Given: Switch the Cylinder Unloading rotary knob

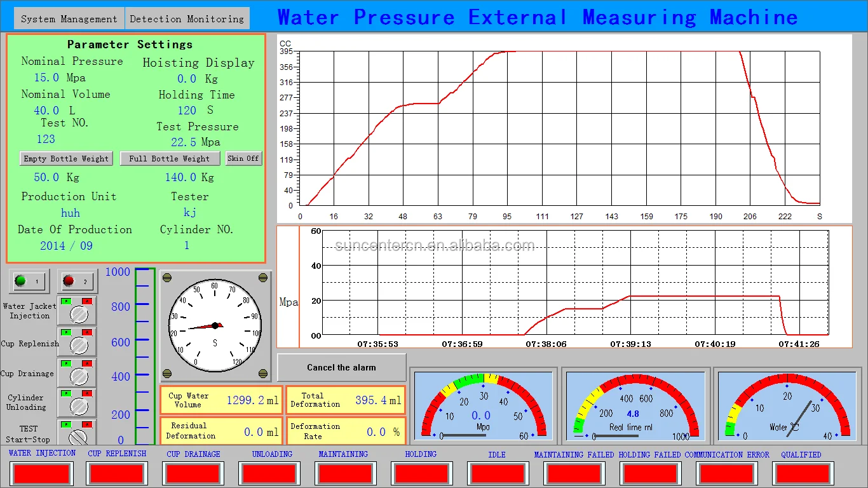Looking at the screenshot, I should click(x=78, y=405).
